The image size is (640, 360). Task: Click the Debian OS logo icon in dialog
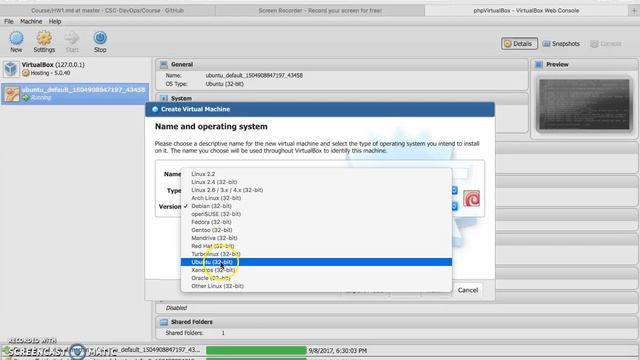coord(471,199)
